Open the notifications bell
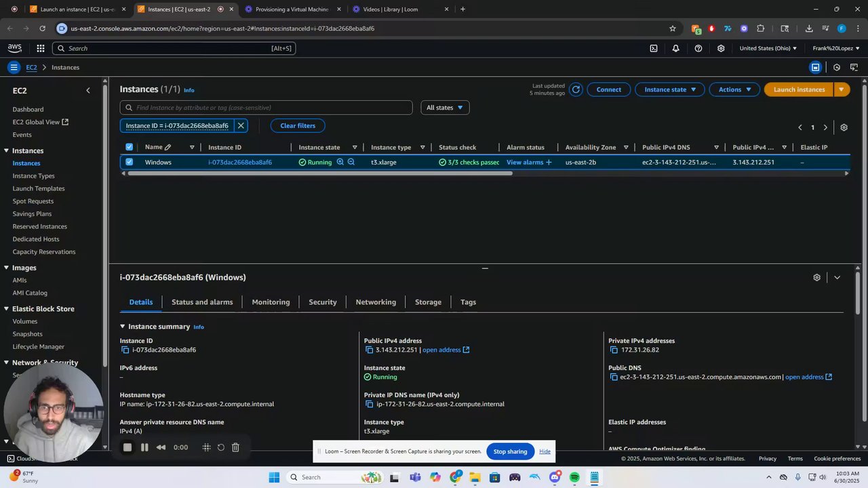This screenshot has height=488, width=868. 676,48
